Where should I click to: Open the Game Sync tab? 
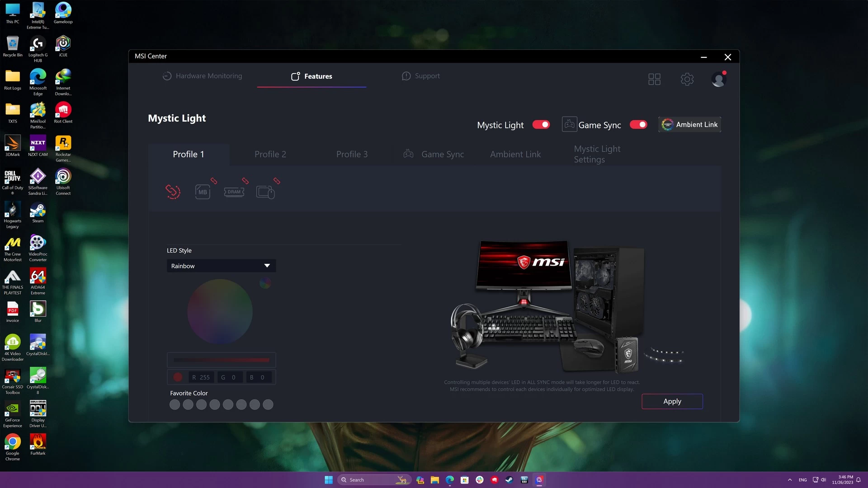434,154
